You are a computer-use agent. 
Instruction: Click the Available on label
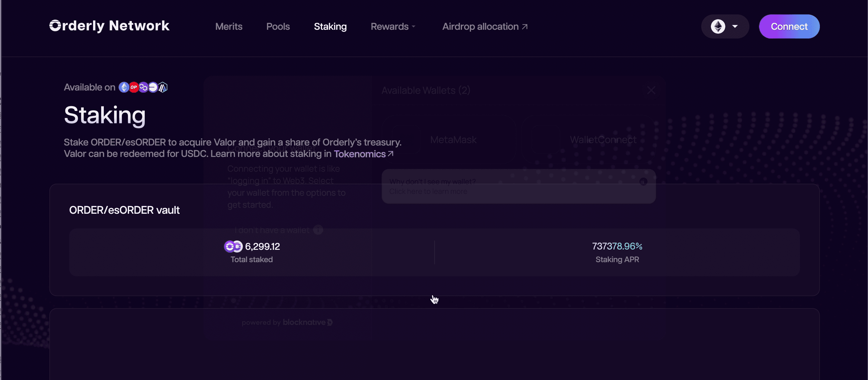pos(90,87)
